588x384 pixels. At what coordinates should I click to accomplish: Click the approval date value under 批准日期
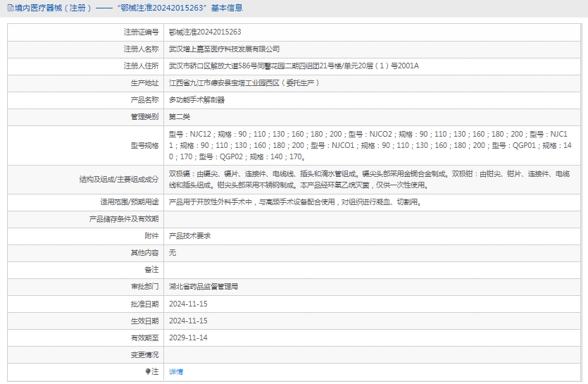[x=188, y=304]
